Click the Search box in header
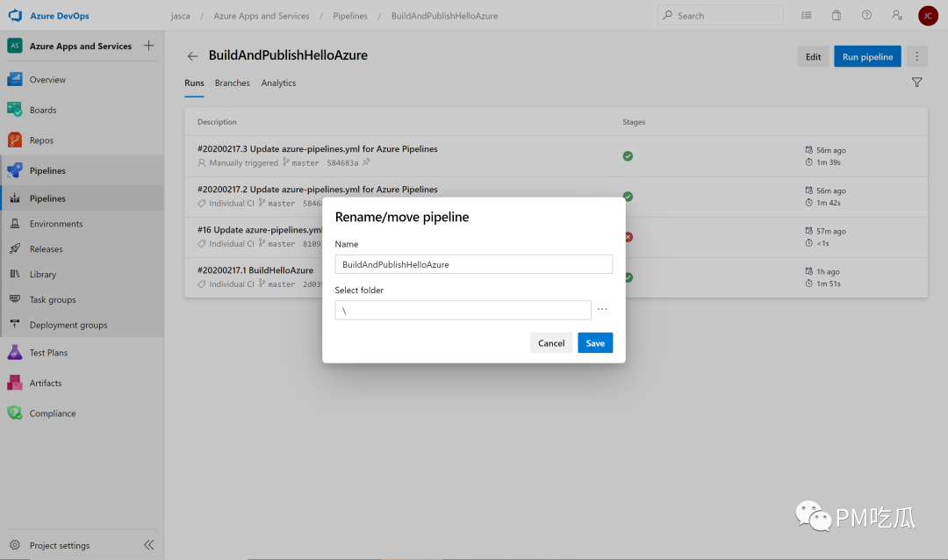948x560 pixels. [x=721, y=16]
